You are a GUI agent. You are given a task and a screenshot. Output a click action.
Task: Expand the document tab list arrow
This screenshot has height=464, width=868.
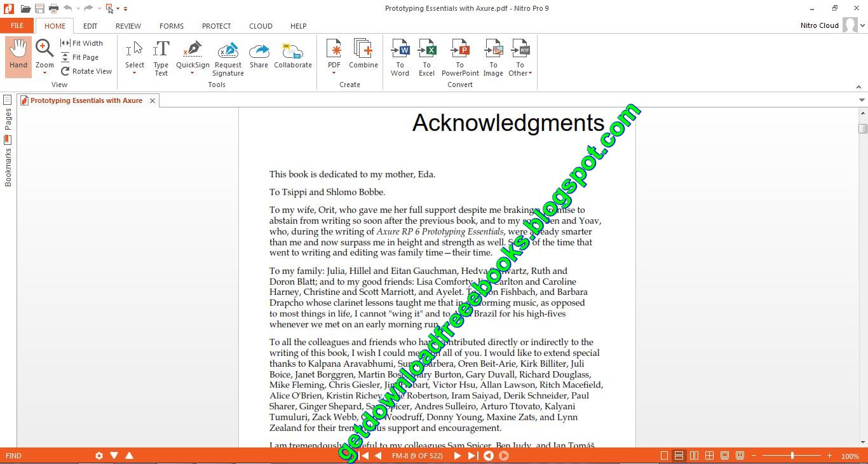[x=862, y=100]
